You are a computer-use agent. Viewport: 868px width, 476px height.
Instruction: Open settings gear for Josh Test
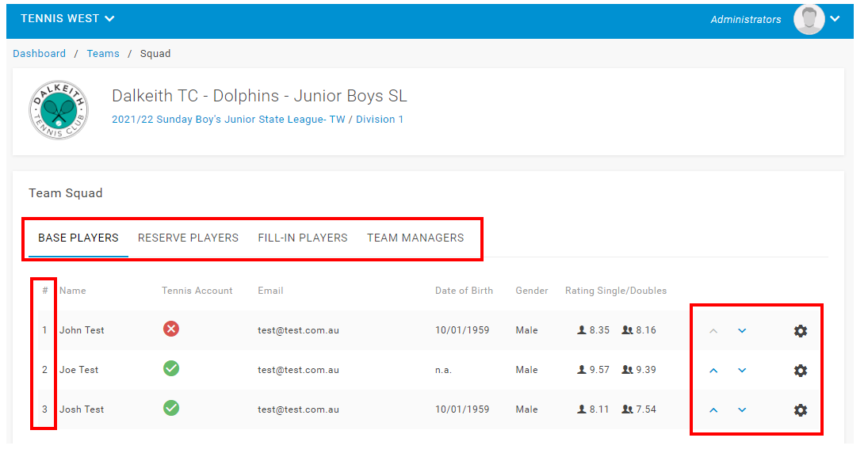[800, 409]
